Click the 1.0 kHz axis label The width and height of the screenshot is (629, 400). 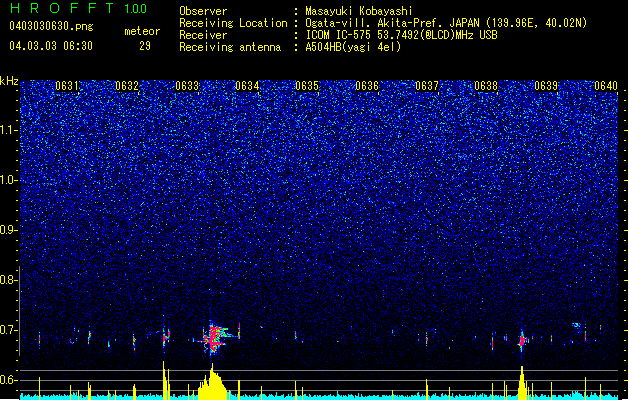point(9,181)
